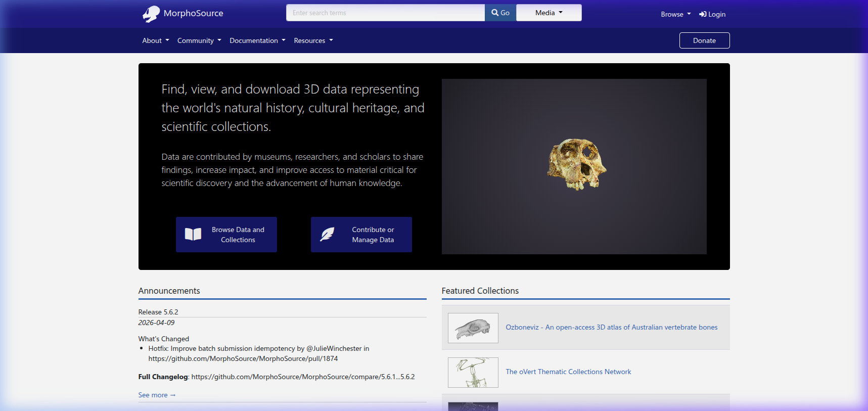Open the Documentation menu
This screenshot has width=868, height=411.
(x=257, y=40)
